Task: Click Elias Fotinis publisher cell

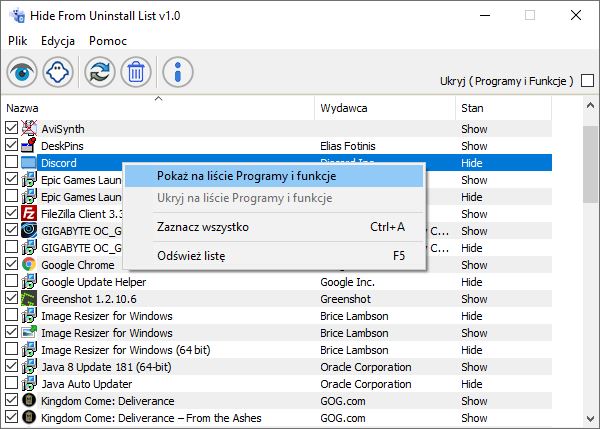Action: 347,146
